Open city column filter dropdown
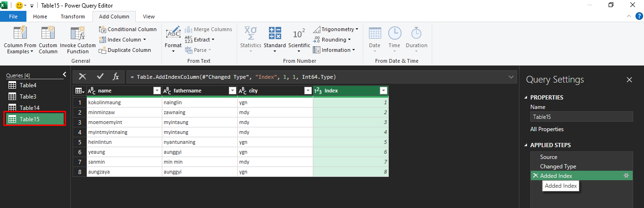644x208 pixels. 308,91
